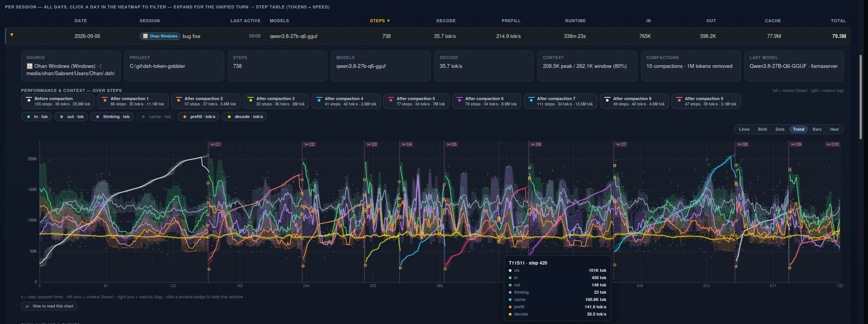Screen dimensions: 868x324
Task: Hide the 'After compaction 8' window badge
Action: coord(634,101)
